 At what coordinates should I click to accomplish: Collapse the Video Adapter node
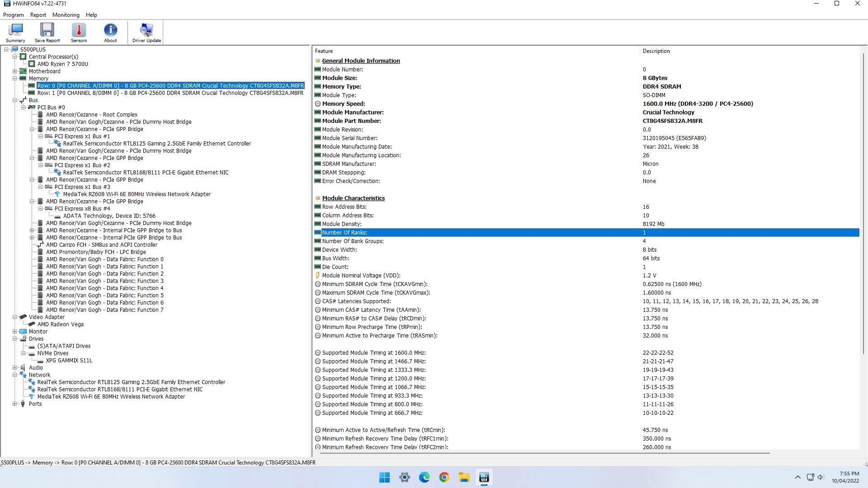pyautogui.click(x=15, y=317)
